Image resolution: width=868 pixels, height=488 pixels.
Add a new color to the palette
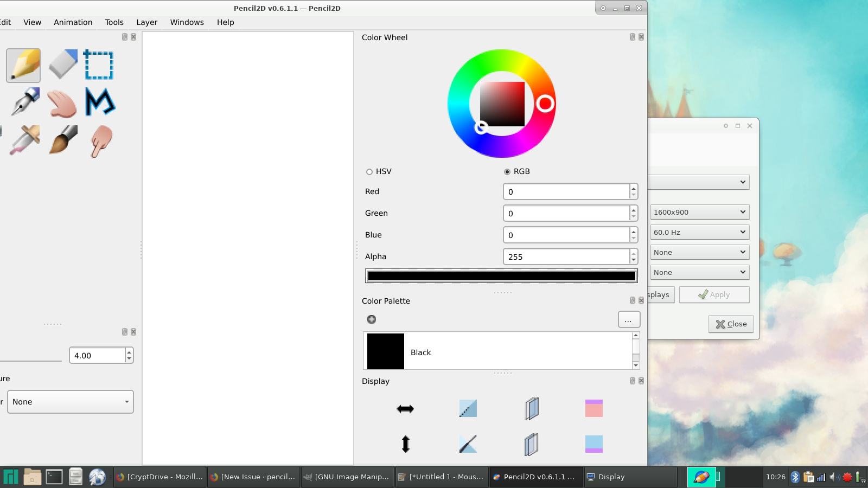coord(372,319)
